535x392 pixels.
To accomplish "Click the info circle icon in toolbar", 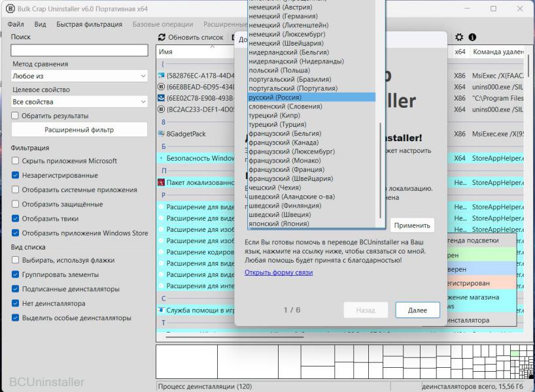I will [472, 38].
